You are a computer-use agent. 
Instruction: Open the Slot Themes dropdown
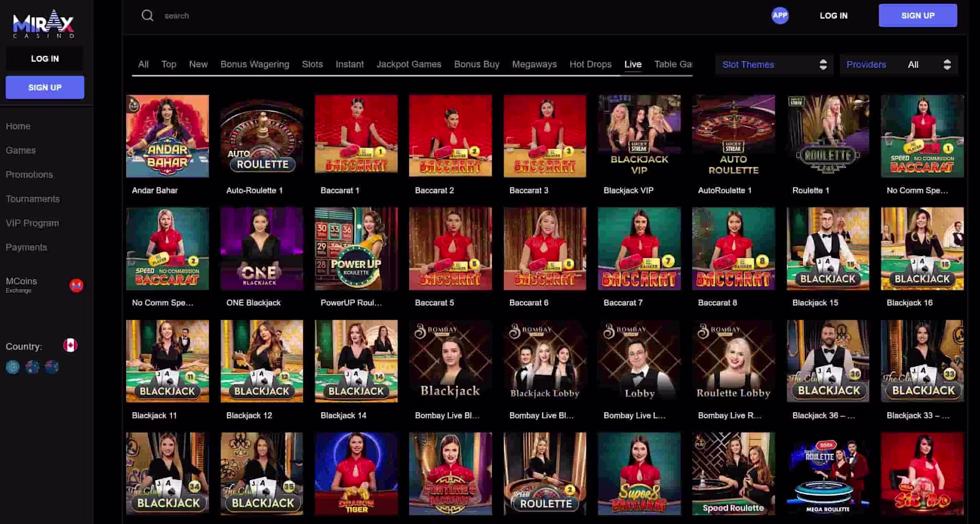[774, 64]
